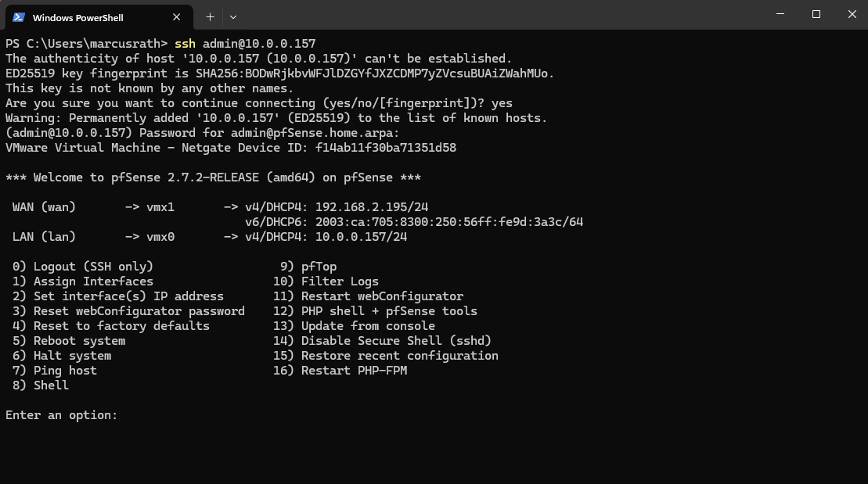Close the Windows PowerShell tab
Screen dimensions: 868x484
point(177,16)
